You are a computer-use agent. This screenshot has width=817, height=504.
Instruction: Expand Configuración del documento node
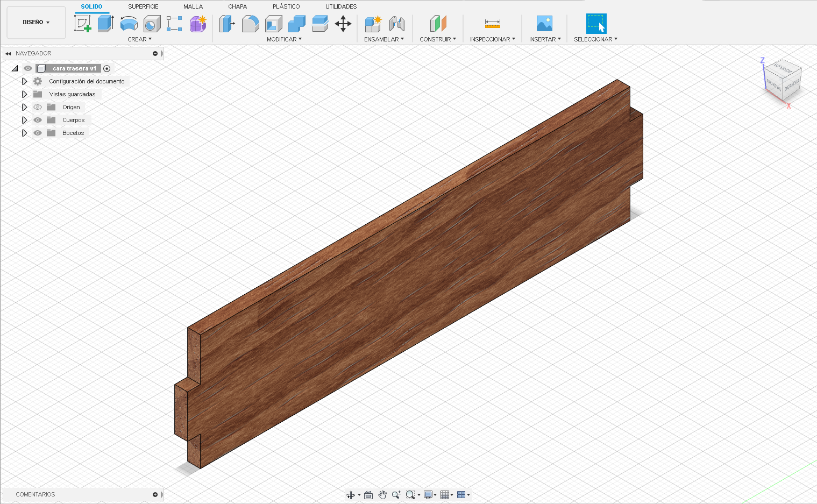[x=24, y=81]
